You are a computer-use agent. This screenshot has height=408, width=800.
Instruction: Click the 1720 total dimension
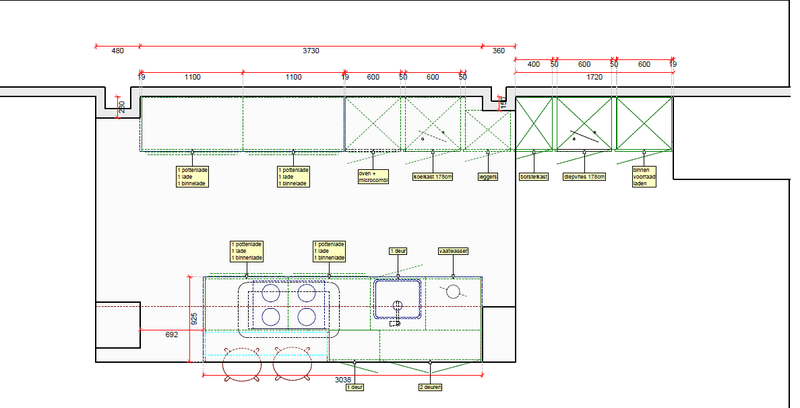594,77
